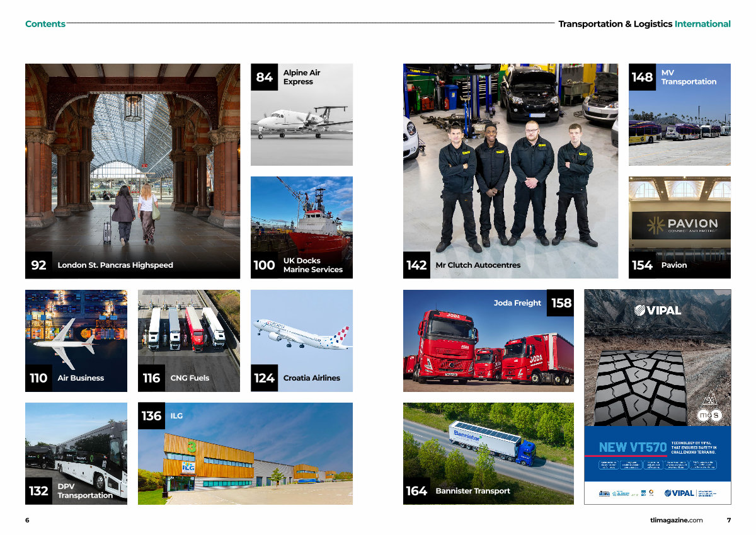Image resolution: width=756 pixels, height=535 pixels.
Task: Open the tlimagazine.com footer link
Action: coord(677,520)
